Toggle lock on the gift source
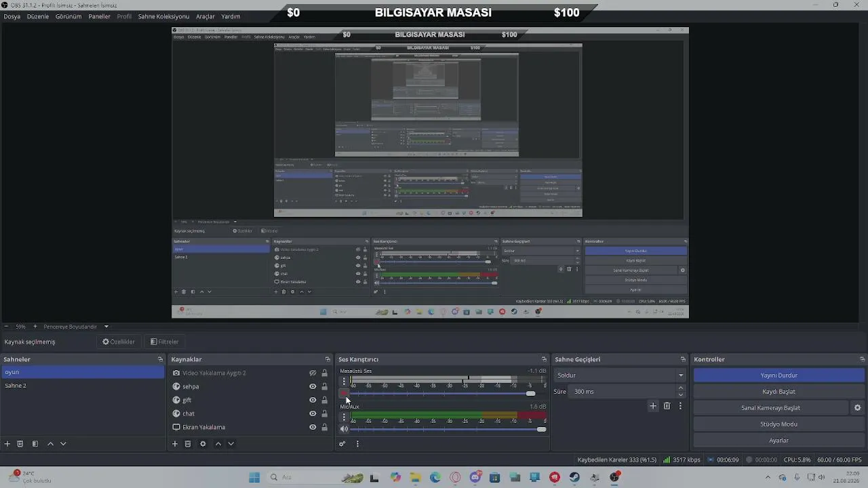Screen dimensions: 868x488 tap(324, 400)
